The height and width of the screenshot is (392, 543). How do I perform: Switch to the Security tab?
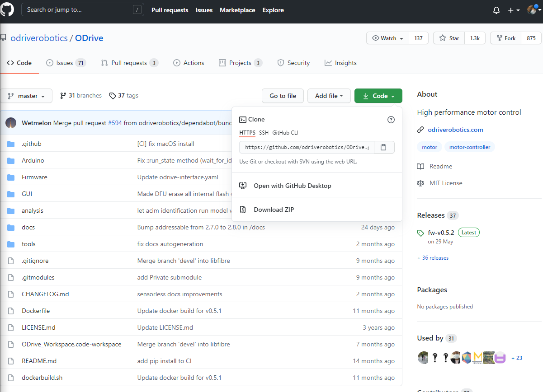coord(293,63)
